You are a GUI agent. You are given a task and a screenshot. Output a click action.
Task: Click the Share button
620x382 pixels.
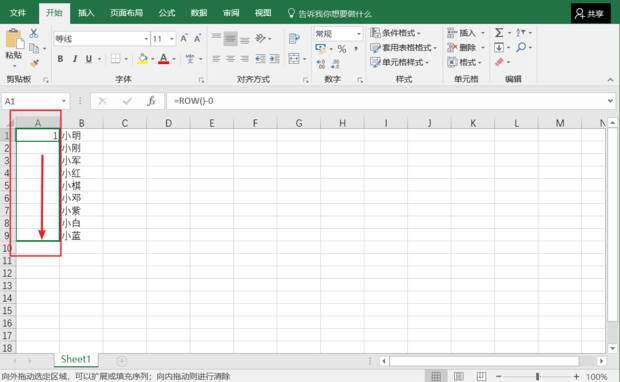point(591,13)
